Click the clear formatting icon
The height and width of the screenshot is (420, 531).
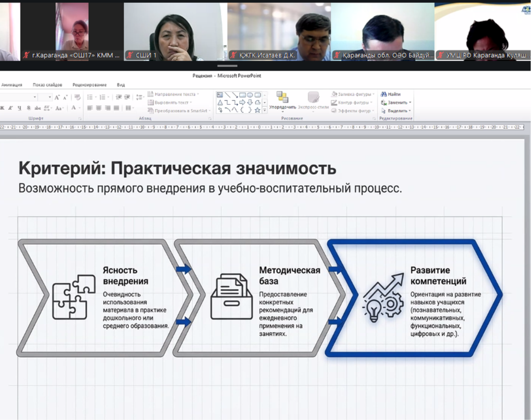[77, 98]
